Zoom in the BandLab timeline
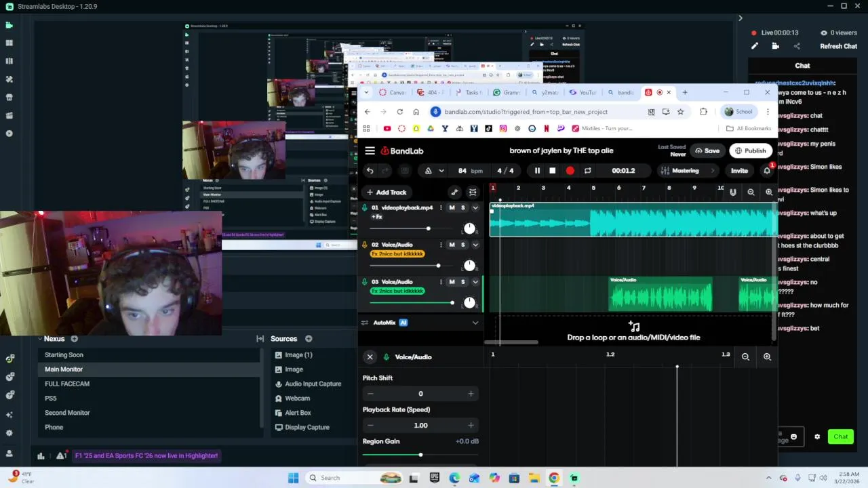This screenshot has height=488, width=868. [x=769, y=192]
